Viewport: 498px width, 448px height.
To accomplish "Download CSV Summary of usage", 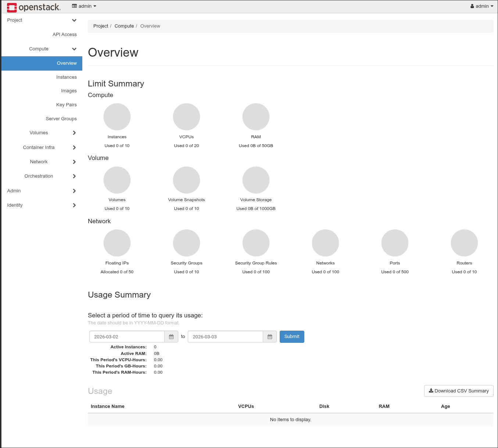I will (x=459, y=391).
